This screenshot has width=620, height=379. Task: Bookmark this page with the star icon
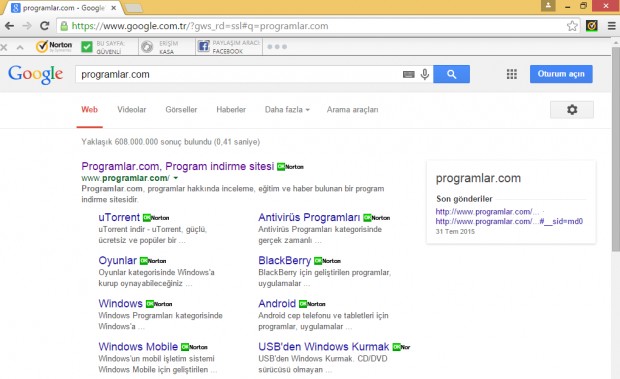point(572,26)
